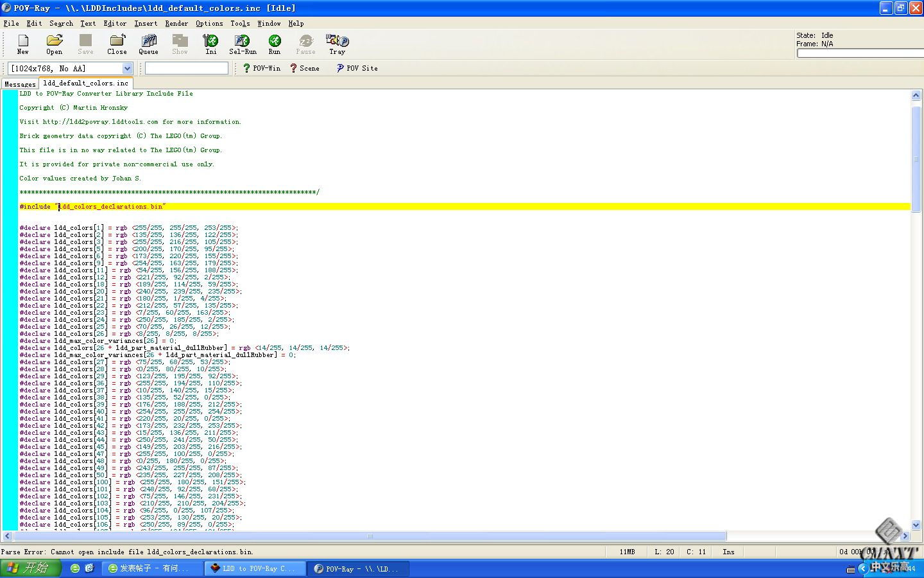The height and width of the screenshot is (578, 924).
Task: Click the Save toolbar icon
Action: 85,44
